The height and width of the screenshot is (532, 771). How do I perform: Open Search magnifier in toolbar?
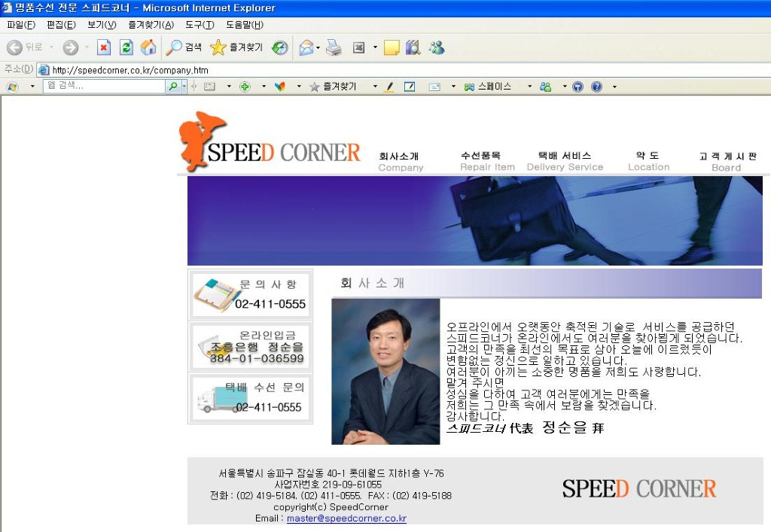pyautogui.click(x=184, y=47)
